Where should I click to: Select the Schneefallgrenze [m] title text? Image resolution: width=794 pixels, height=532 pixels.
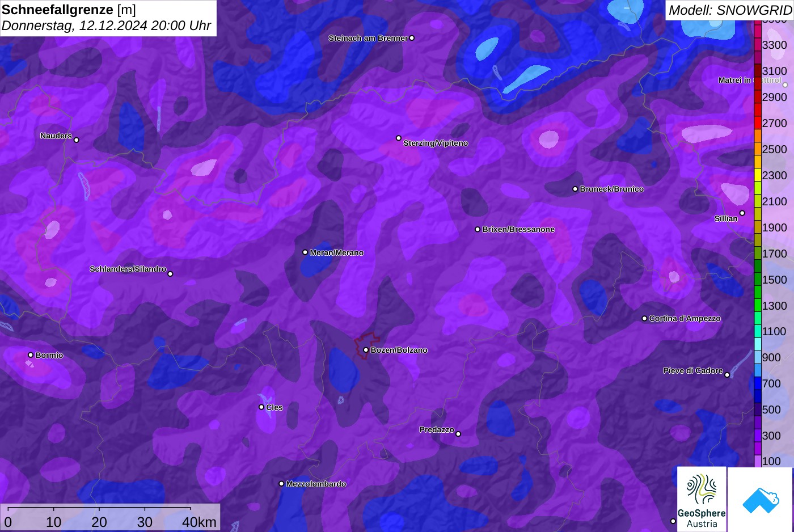pos(69,10)
